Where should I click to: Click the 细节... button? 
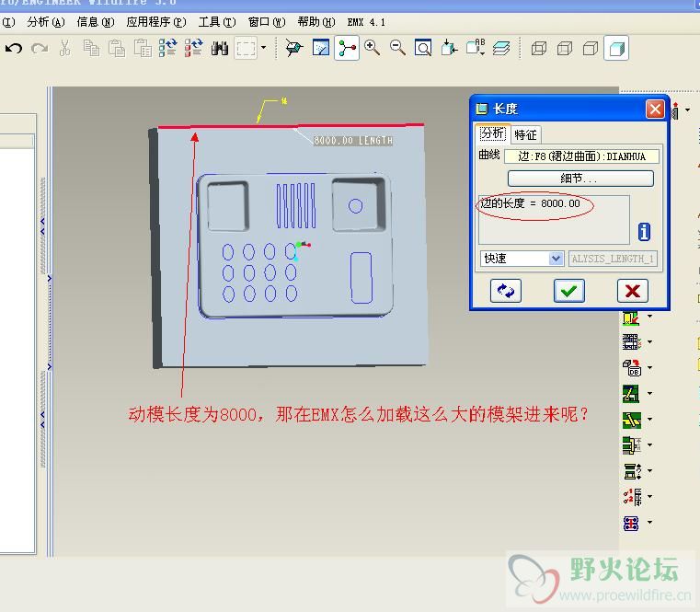coord(580,179)
